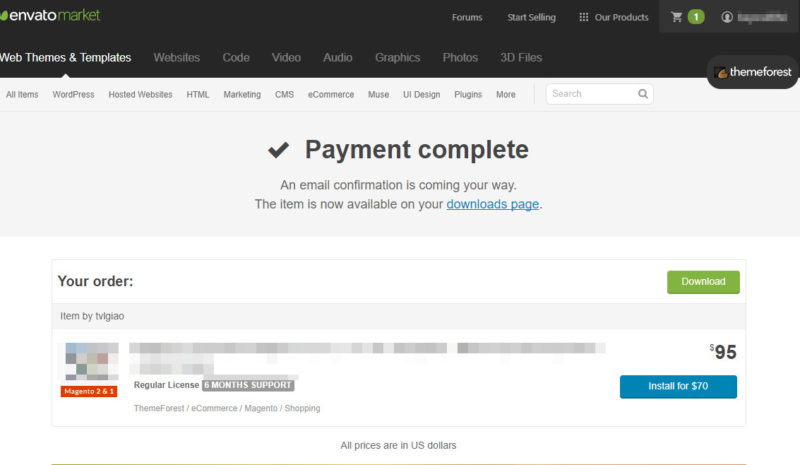
Task: Click the $95 price
Action: 723,352
